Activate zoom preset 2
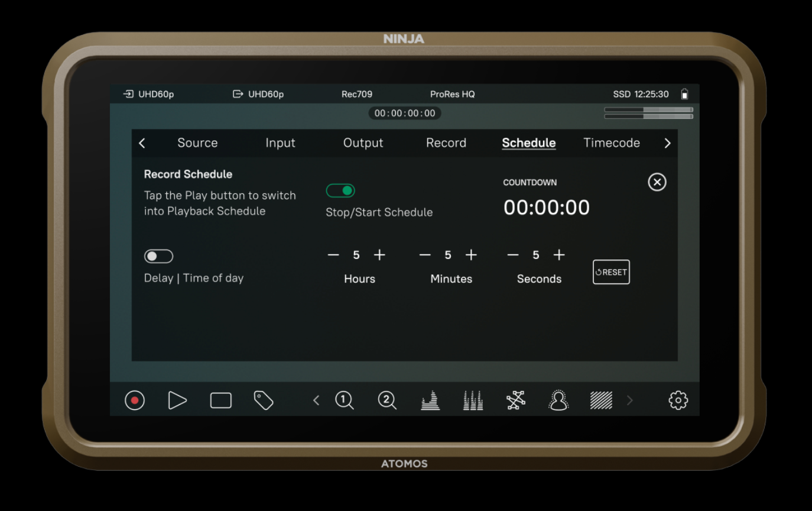812x511 pixels. pyautogui.click(x=388, y=400)
